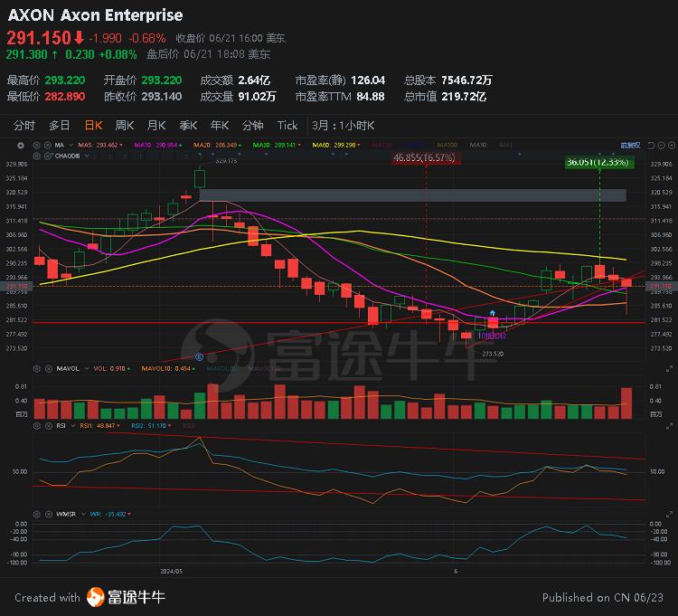Expand the MA indicator dropdown arrow
678x616 pixels.
click(71, 146)
